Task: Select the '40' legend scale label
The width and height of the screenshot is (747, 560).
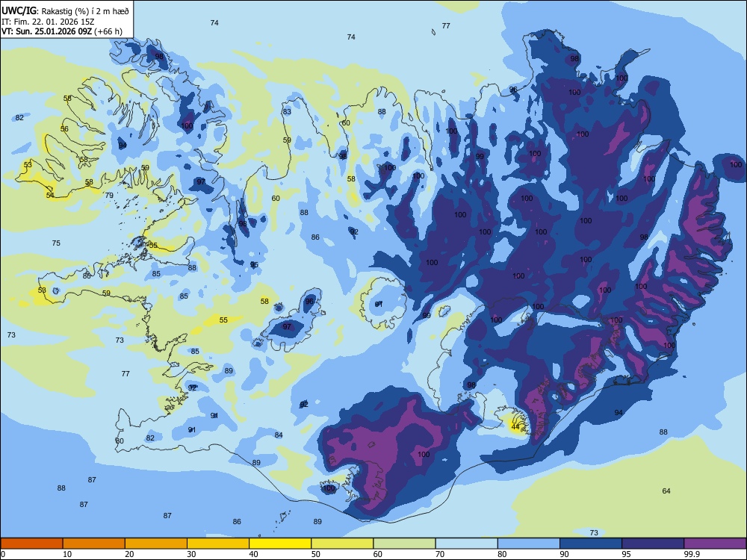Action: 254,554
